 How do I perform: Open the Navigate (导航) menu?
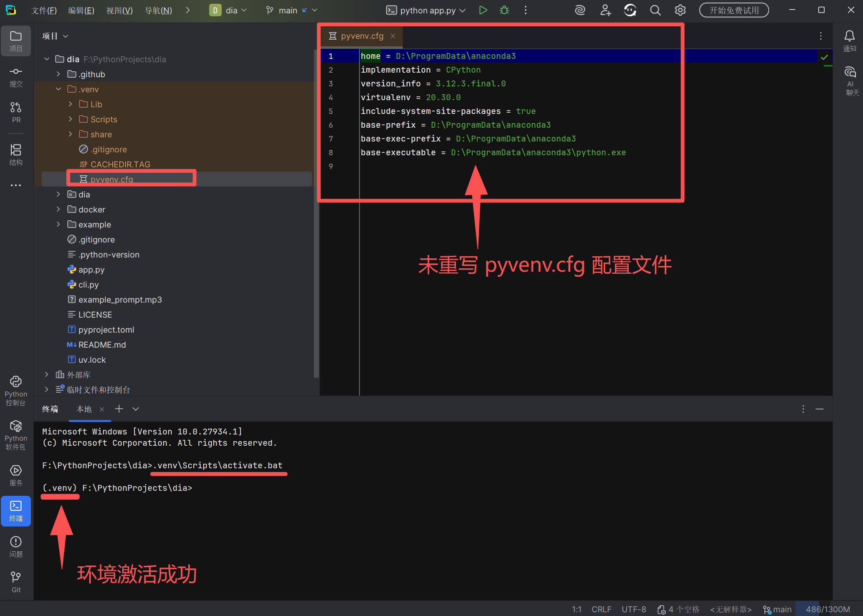(158, 10)
